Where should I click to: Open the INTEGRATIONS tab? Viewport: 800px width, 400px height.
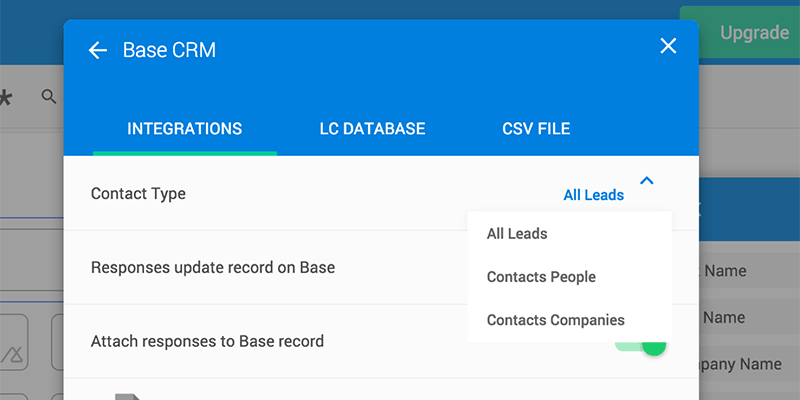185,129
